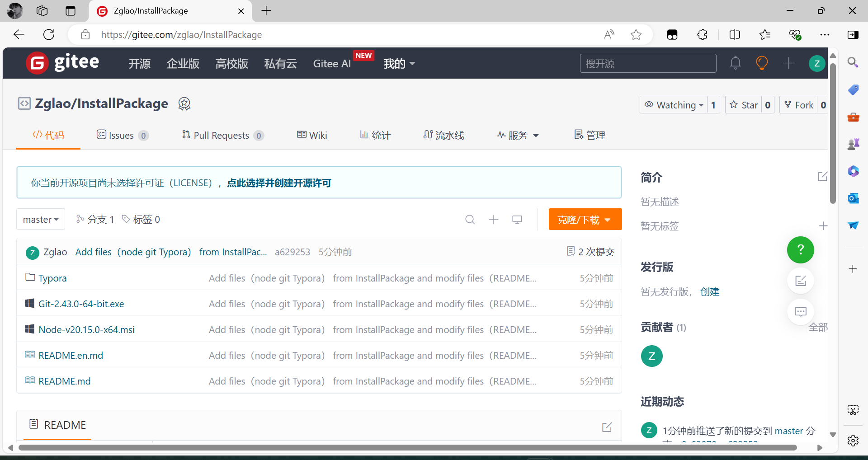Click 开源 in the top navigation
Viewport: 868px width, 460px height.
click(x=140, y=64)
